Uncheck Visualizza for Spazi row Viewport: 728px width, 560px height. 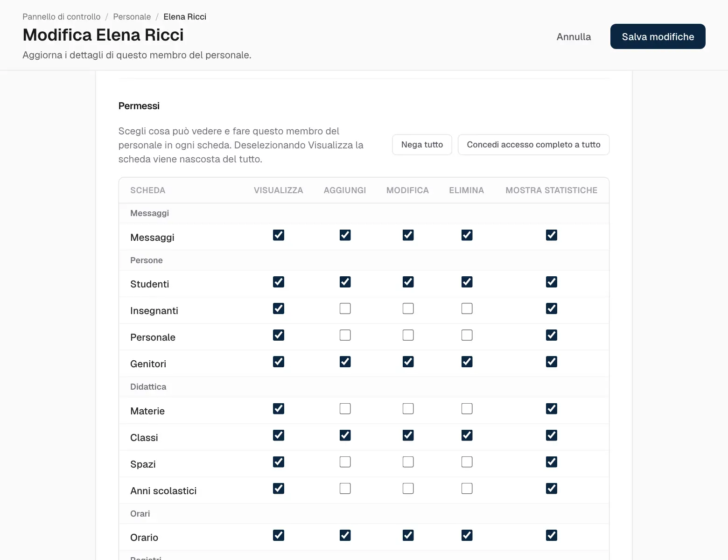tap(279, 462)
